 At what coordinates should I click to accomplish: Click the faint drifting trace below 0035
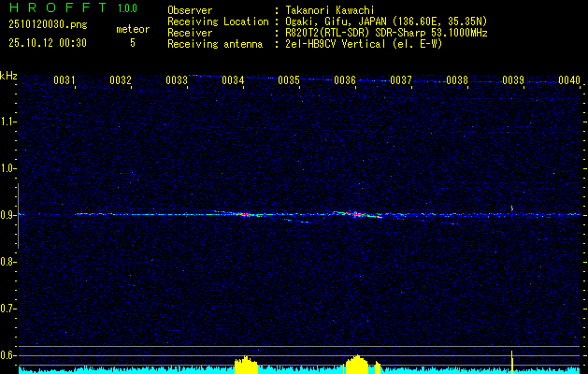coord(297,221)
